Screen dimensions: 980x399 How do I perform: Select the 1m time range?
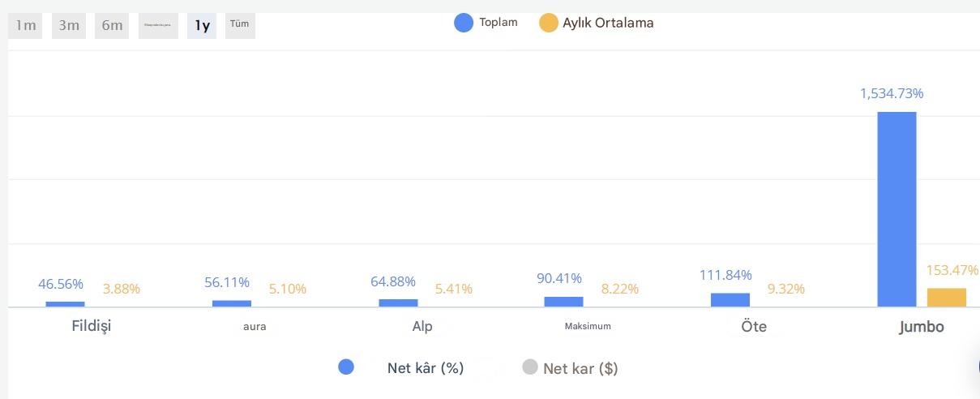point(26,25)
